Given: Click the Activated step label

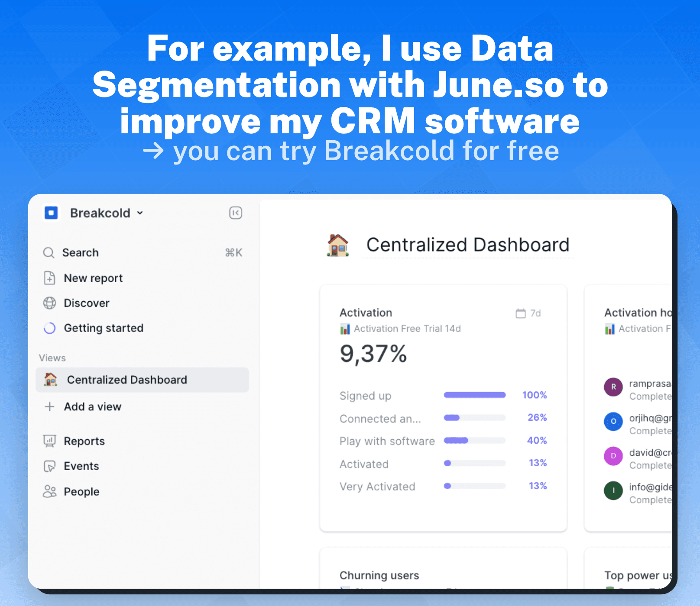Looking at the screenshot, I should pyautogui.click(x=364, y=464).
